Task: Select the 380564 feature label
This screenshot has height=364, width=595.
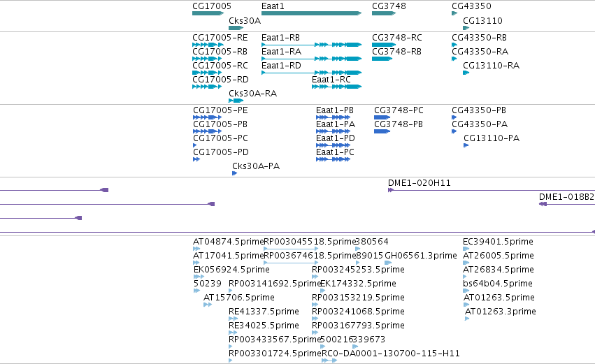Action: point(372,242)
